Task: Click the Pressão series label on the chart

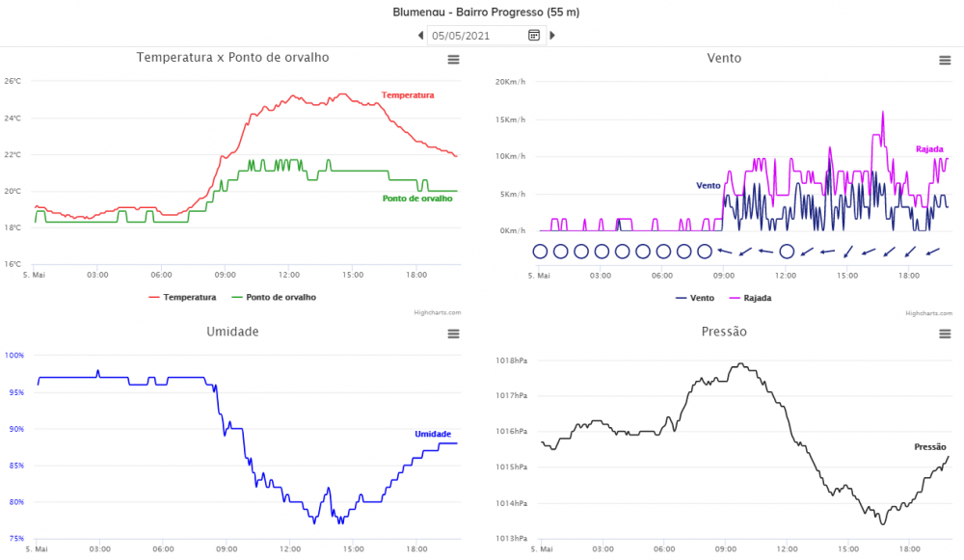Action: coord(929,447)
